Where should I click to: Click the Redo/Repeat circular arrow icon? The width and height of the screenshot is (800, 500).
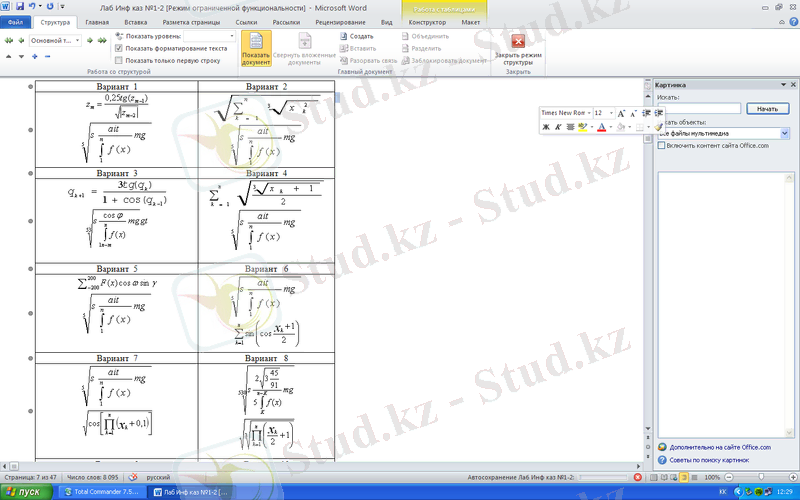50,7
